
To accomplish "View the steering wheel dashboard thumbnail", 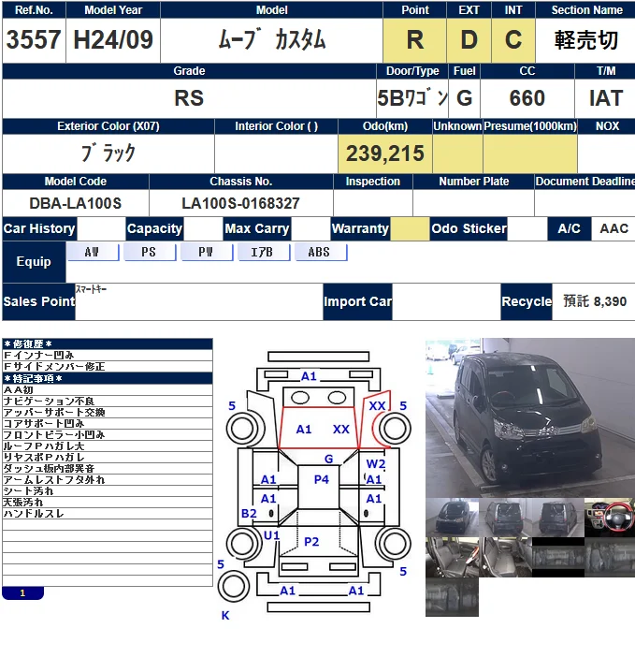I will coord(609,517).
